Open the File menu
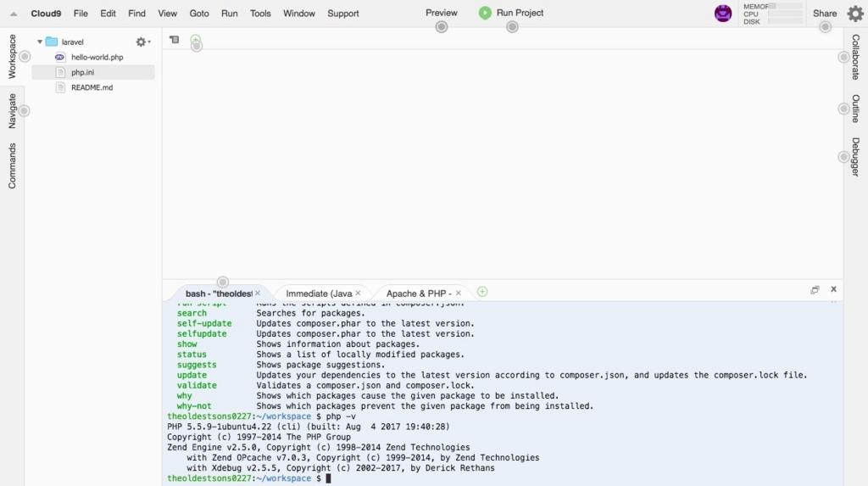 tap(81, 14)
